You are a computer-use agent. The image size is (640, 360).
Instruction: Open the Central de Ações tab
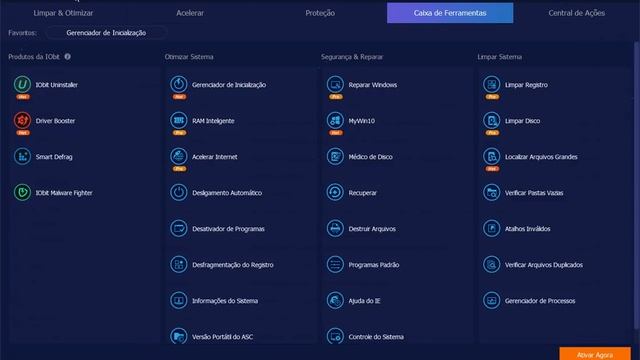click(576, 13)
